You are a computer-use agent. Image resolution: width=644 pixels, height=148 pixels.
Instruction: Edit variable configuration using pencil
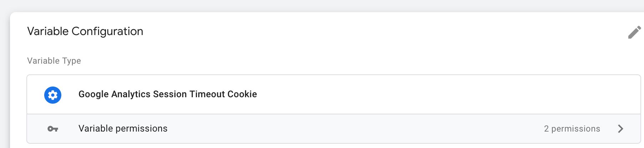(634, 32)
